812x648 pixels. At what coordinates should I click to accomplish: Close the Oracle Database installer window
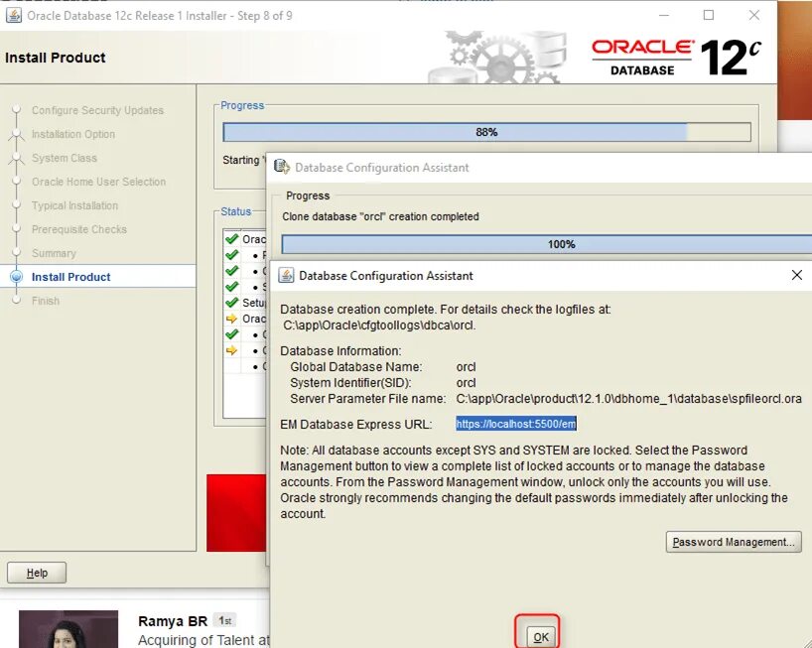tap(754, 15)
